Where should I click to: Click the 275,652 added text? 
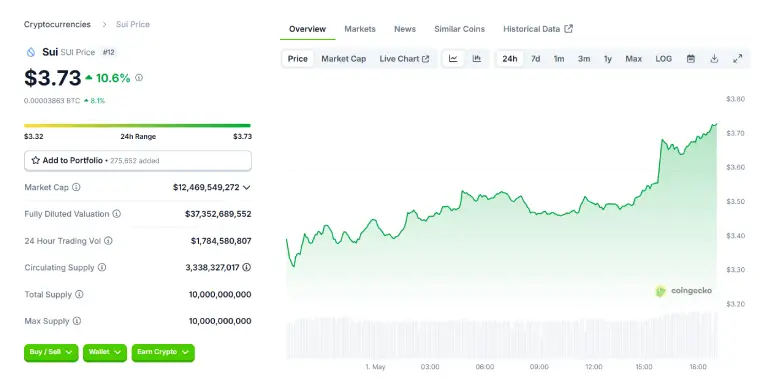pos(134,161)
